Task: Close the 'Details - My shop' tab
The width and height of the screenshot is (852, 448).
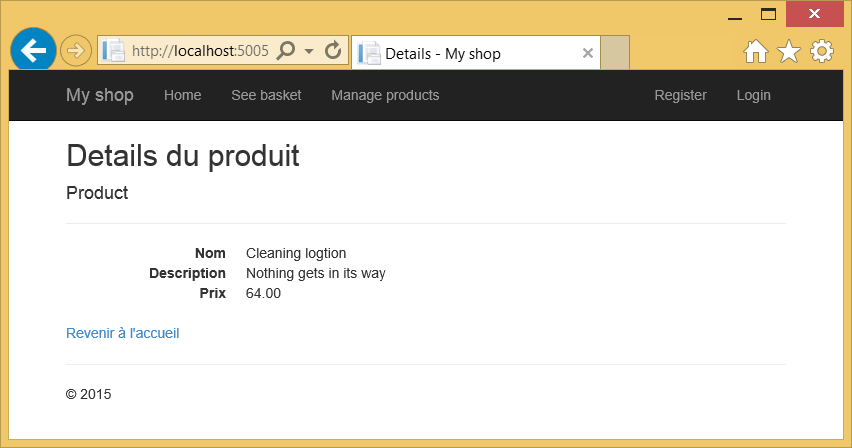Action: click(x=587, y=53)
